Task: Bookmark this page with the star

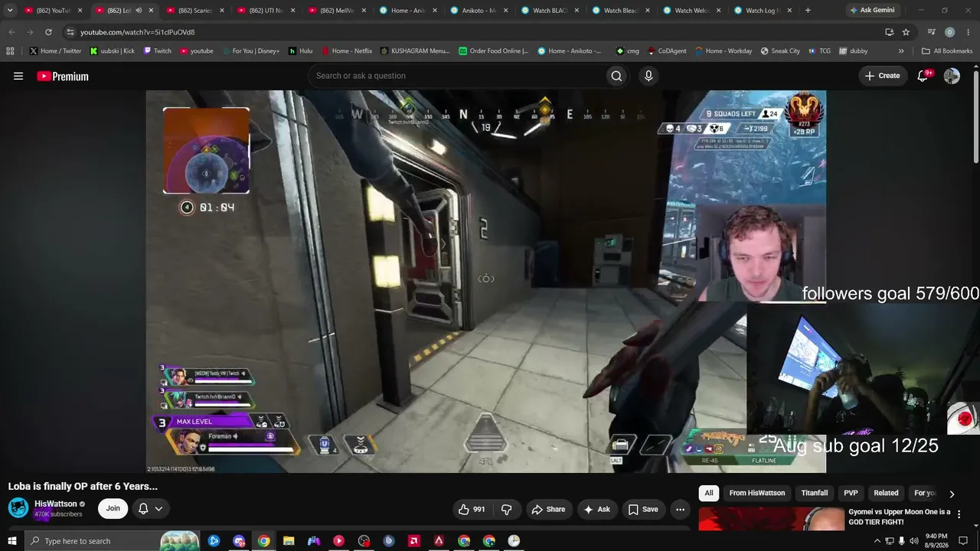Action: point(906,32)
